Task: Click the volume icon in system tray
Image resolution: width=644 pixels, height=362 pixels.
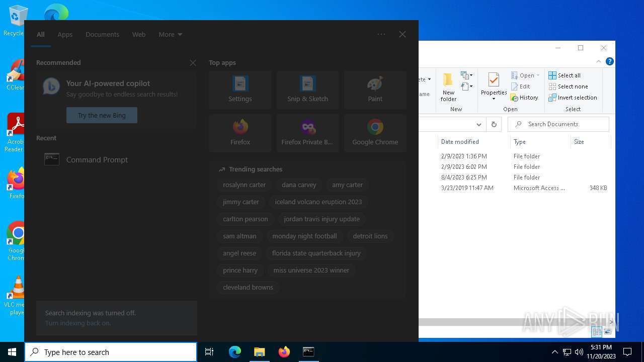Action: point(579,352)
